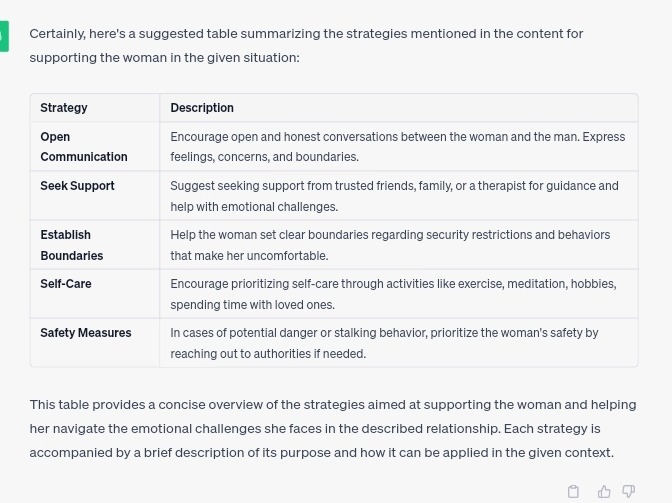The width and height of the screenshot is (672, 503).
Task: Click the line 'supporting the woman in the given situation'
Action: tap(164, 57)
